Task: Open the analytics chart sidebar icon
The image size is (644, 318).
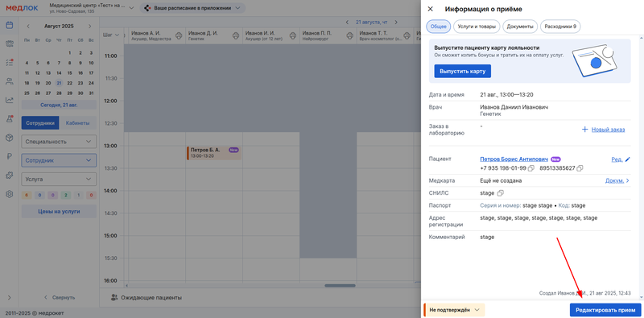Action: coord(9,100)
